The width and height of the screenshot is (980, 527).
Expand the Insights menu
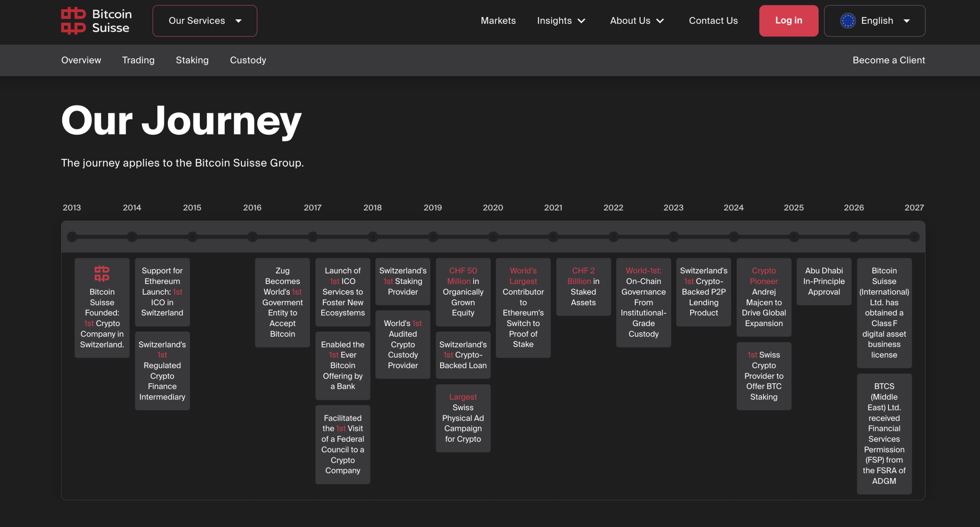[561, 21]
